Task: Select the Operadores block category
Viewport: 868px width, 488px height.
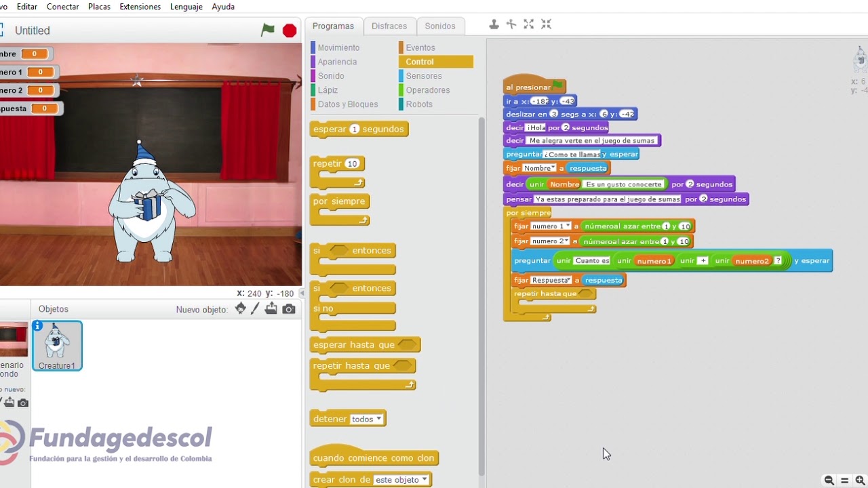Action: [x=427, y=90]
